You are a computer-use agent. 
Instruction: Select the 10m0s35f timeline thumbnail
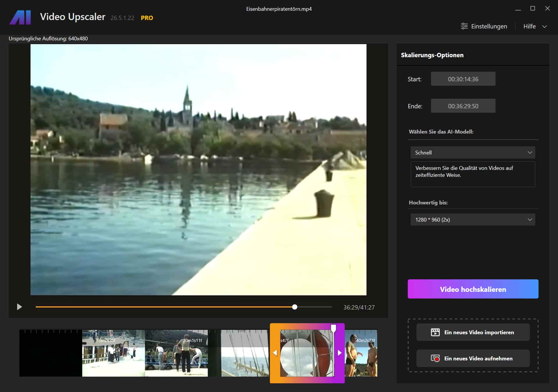click(x=113, y=353)
